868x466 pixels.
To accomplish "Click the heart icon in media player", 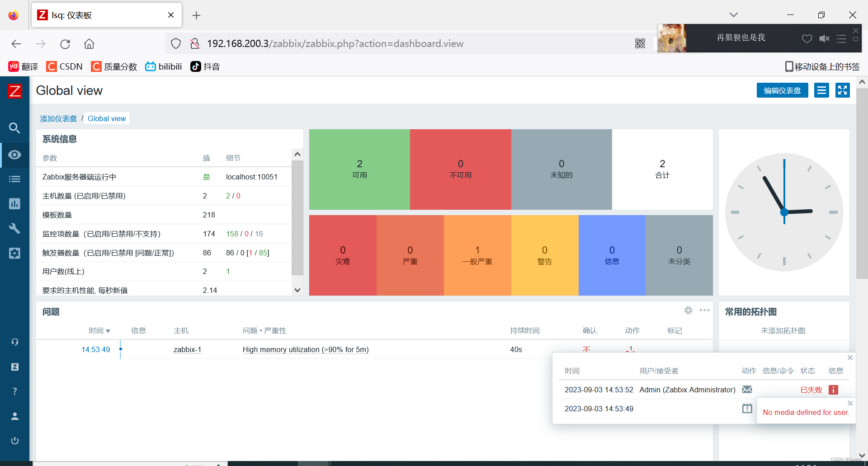I will [x=807, y=39].
